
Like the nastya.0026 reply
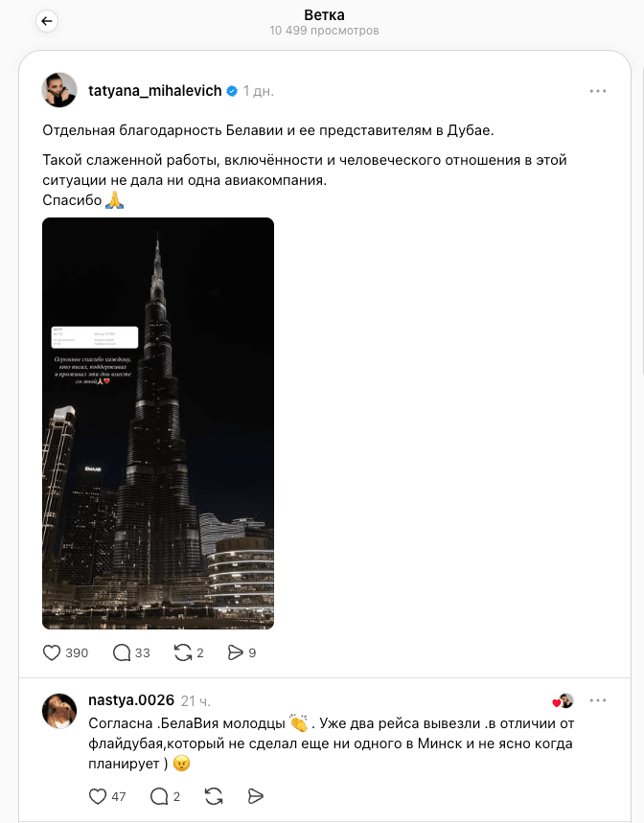pos(98,797)
